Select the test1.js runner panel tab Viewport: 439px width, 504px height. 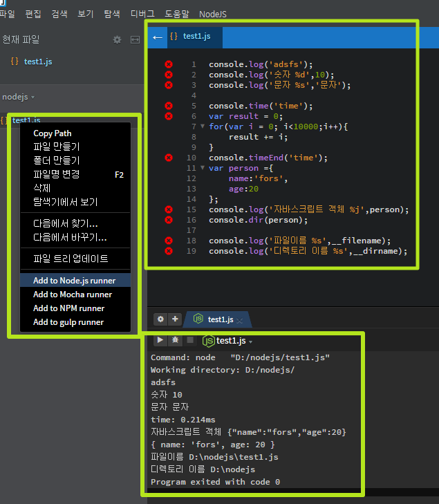217,319
